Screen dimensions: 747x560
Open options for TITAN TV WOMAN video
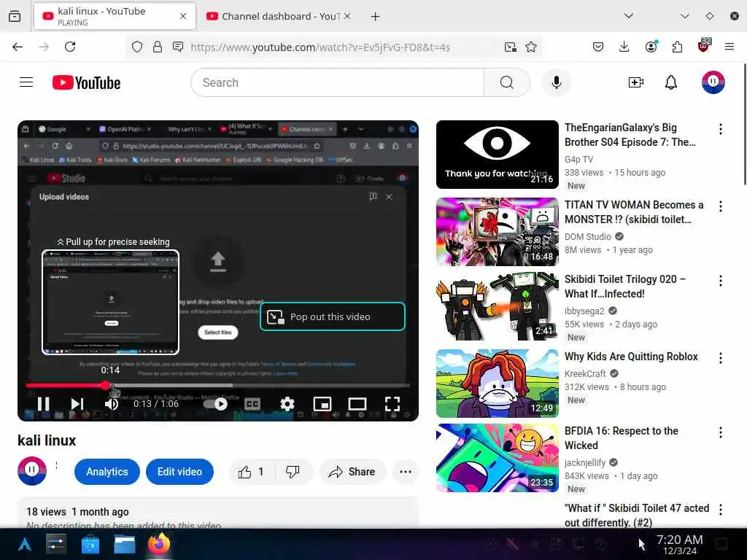tap(720, 206)
